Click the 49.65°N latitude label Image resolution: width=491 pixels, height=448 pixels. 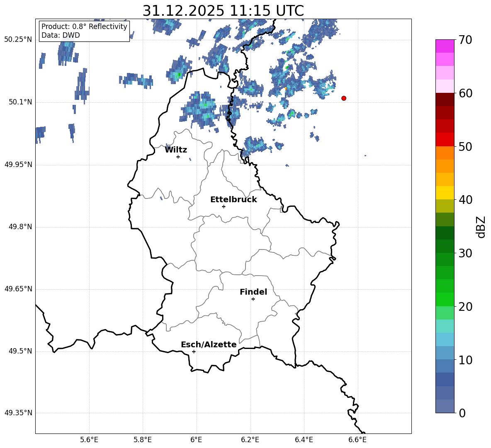18,289
